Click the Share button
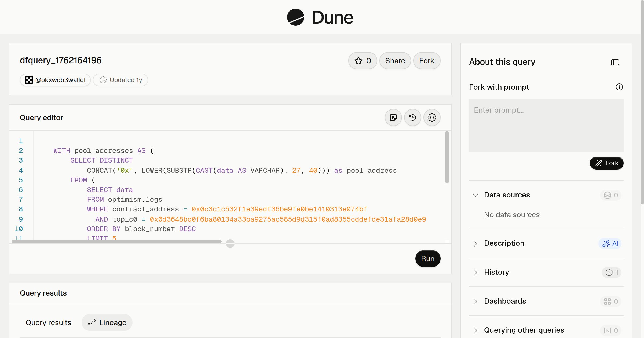This screenshot has width=644, height=338. (x=395, y=61)
